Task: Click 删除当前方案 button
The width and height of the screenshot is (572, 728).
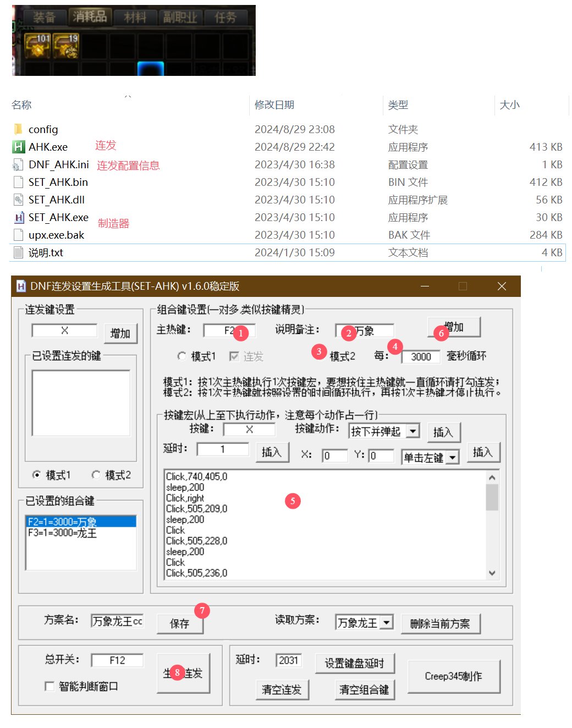Action: coord(441,624)
